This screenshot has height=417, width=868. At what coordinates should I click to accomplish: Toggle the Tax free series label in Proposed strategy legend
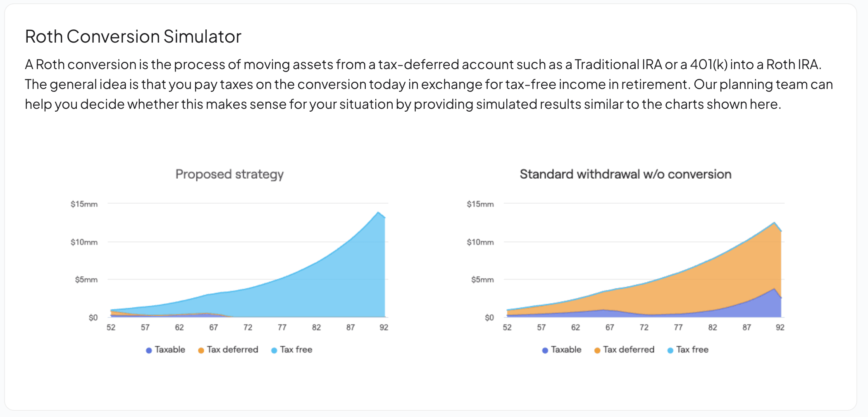[296, 350]
